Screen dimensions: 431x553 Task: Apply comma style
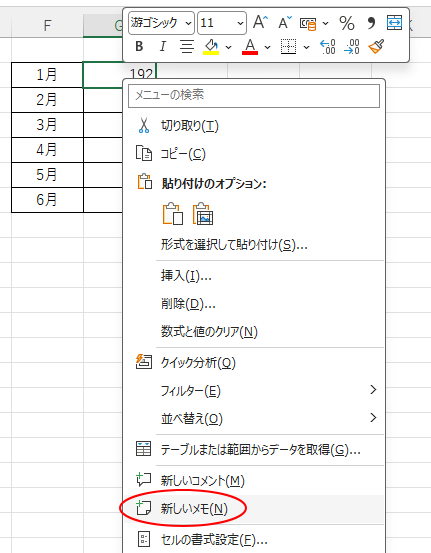pyautogui.click(x=371, y=23)
